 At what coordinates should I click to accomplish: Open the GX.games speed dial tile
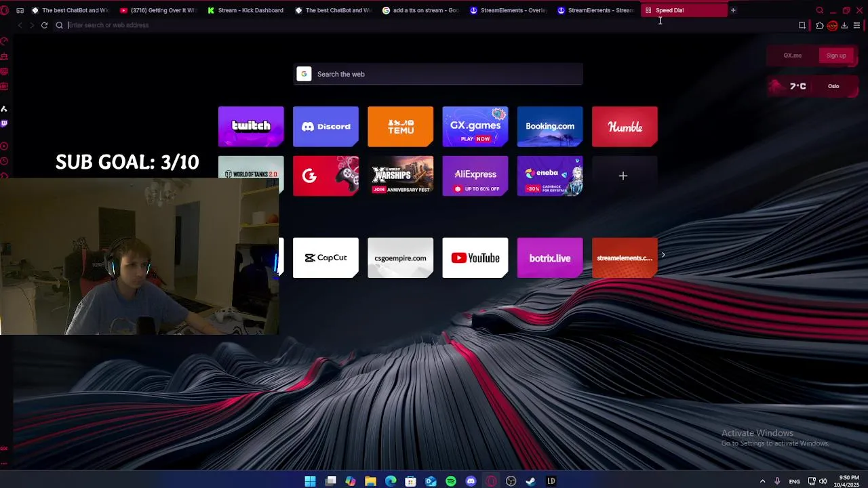pos(475,126)
